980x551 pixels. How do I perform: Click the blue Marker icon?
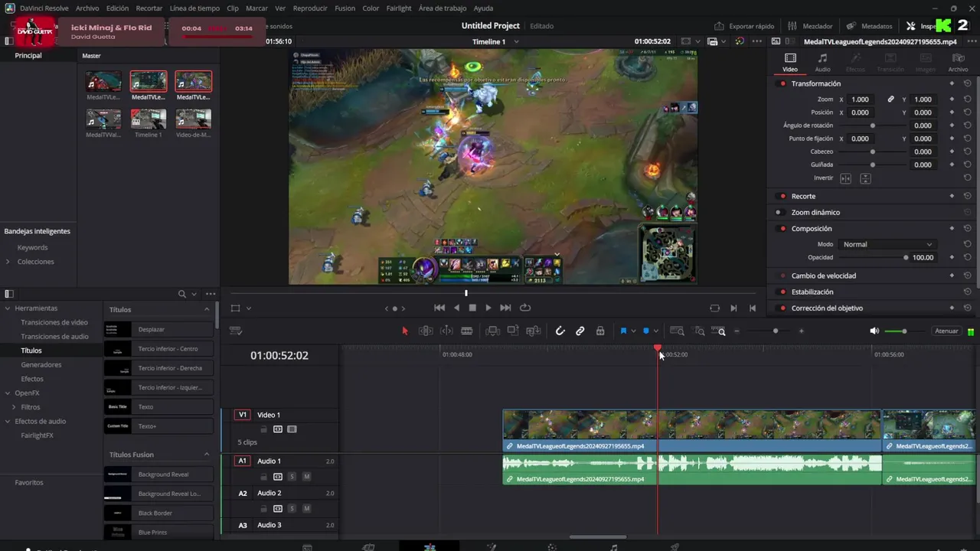click(646, 331)
